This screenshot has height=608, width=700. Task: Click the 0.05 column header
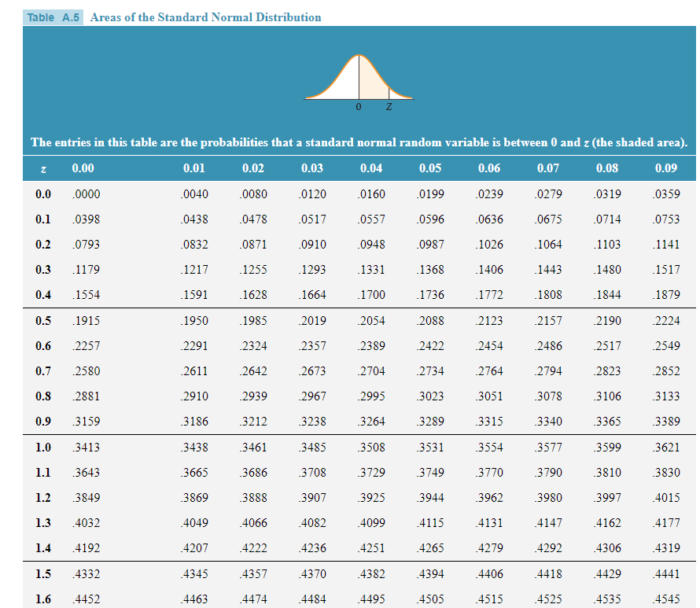[431, 168]
